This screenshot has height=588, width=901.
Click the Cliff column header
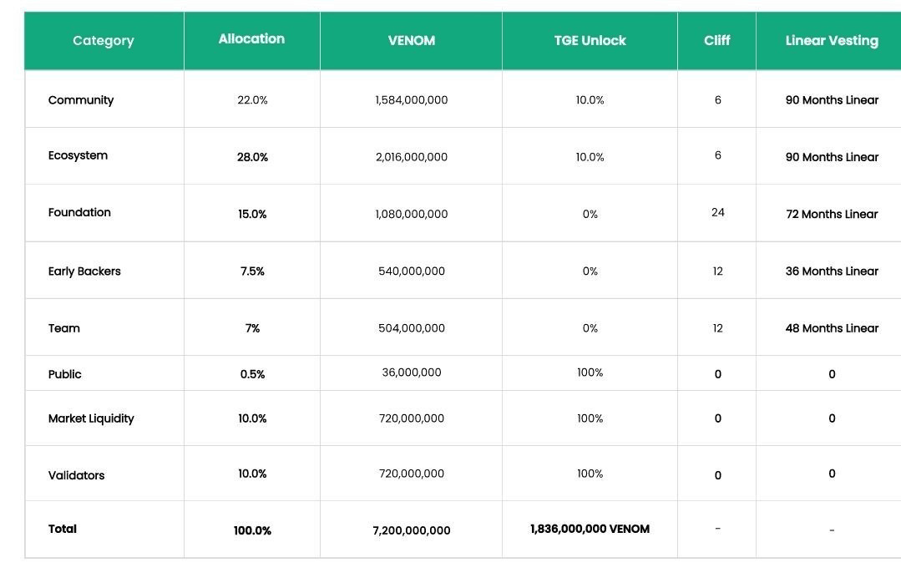pos(716,40)
